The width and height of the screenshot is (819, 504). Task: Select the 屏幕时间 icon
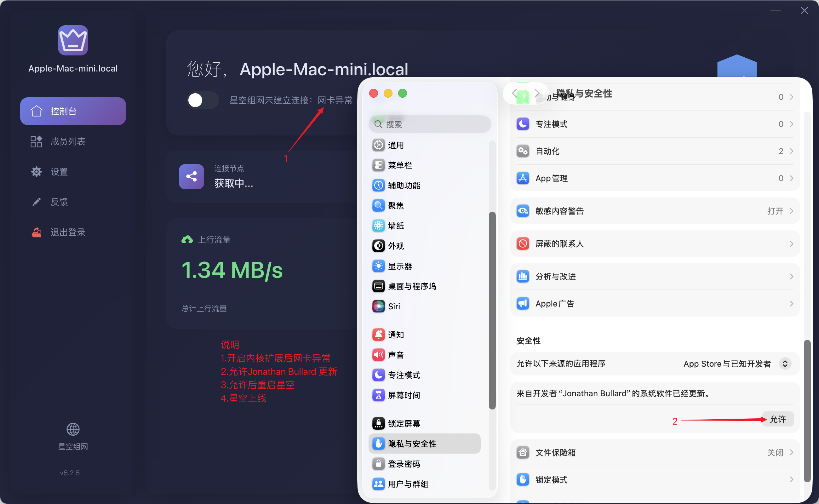click(x=378, y=395)
